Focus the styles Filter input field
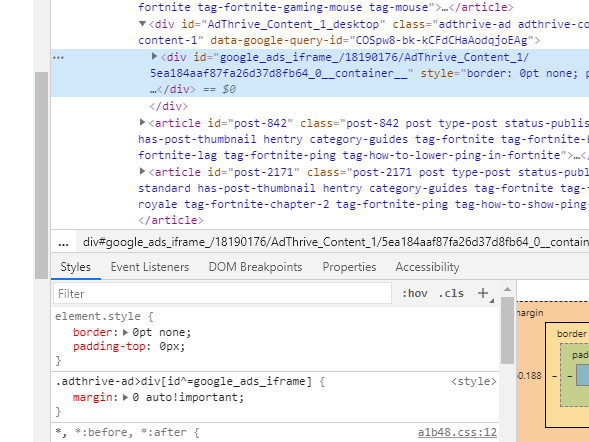The width and height of the screenshot is (589, 442). pyautogui.click(x=222, y=294)
